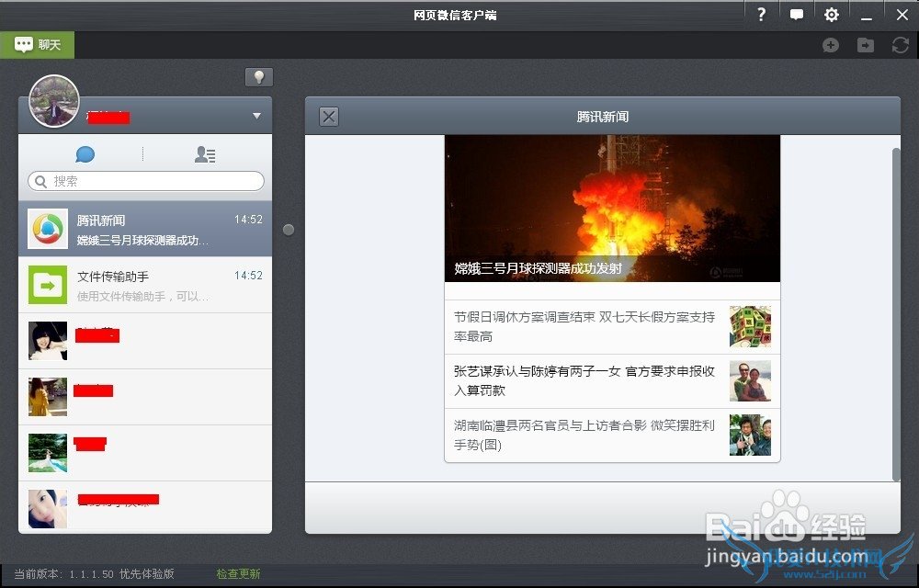The image size is (919, 588).
Task: Open chat with yellow dress avatar contact
Action: [x=145, y=397]
